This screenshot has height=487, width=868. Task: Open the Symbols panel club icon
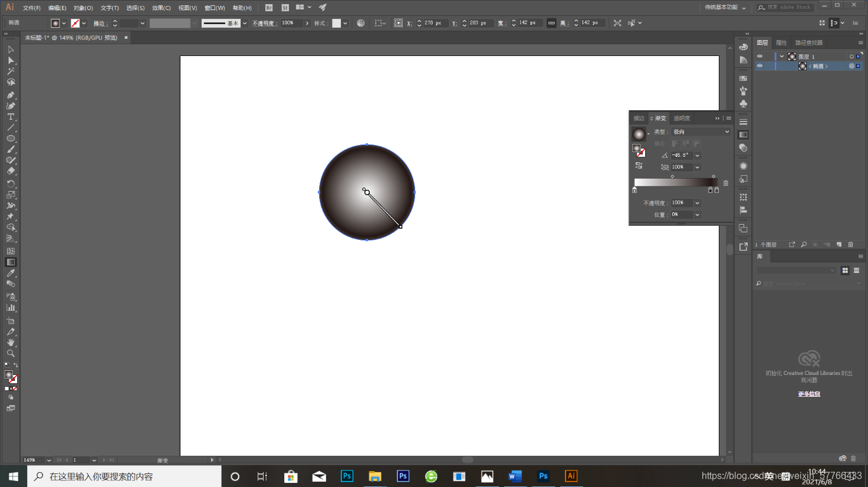pos(743,104)
